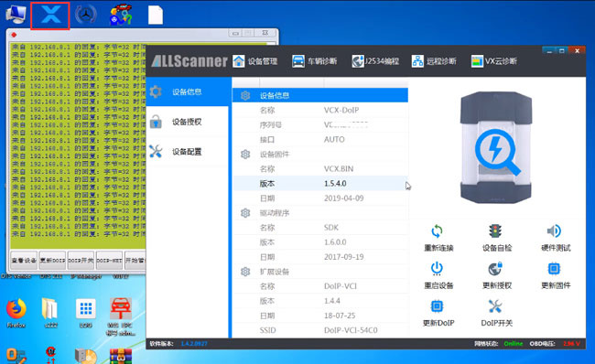Image resolution: width=595 pixels, height=364 pixels.
Task: Click the 接口 AUTO row
Action: click(x=319, y=140)
